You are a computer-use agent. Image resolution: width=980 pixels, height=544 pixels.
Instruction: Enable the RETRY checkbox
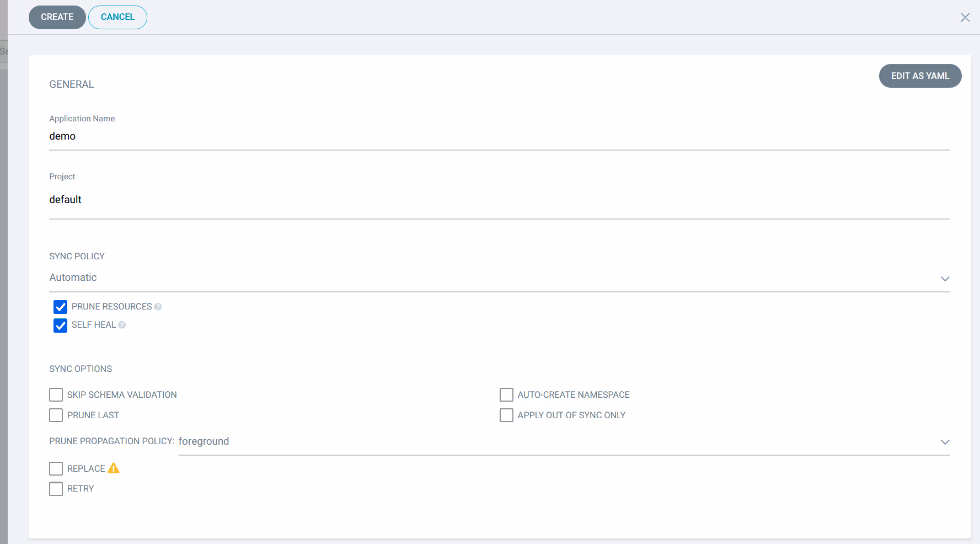(x=56, y=489)
